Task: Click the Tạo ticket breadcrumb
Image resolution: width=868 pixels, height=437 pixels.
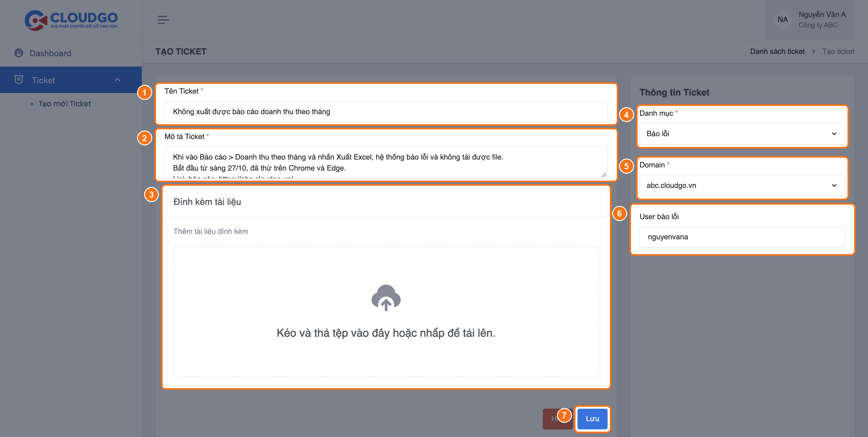Action: point(838,51)
